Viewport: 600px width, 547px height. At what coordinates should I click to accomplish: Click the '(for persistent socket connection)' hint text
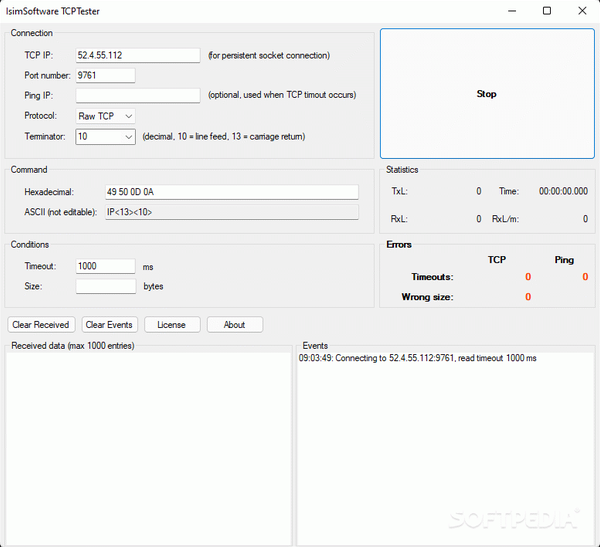tap(269, 56)
